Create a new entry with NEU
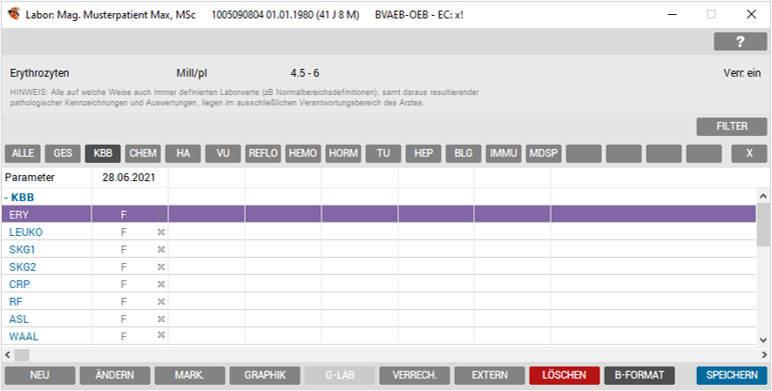The height and width of the screenshot is (391, 772). point(40,375)
